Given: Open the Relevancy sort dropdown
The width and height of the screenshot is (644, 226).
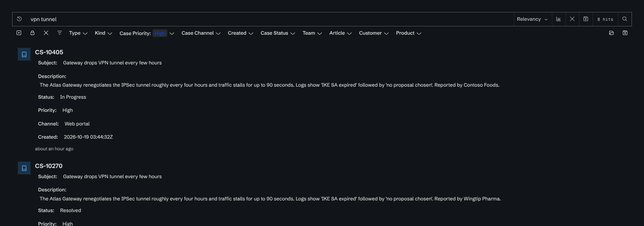Looking at the screenshot, I should click(532, 19).
